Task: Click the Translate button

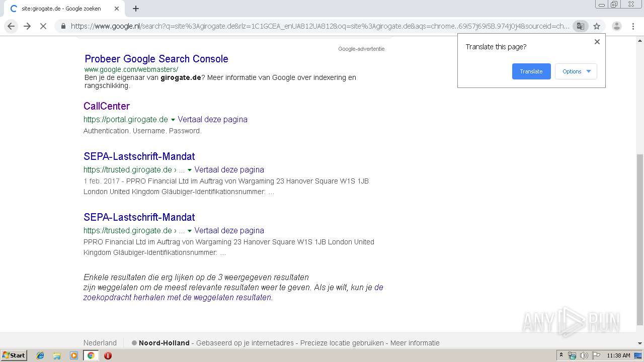Action: pos(531,71)
